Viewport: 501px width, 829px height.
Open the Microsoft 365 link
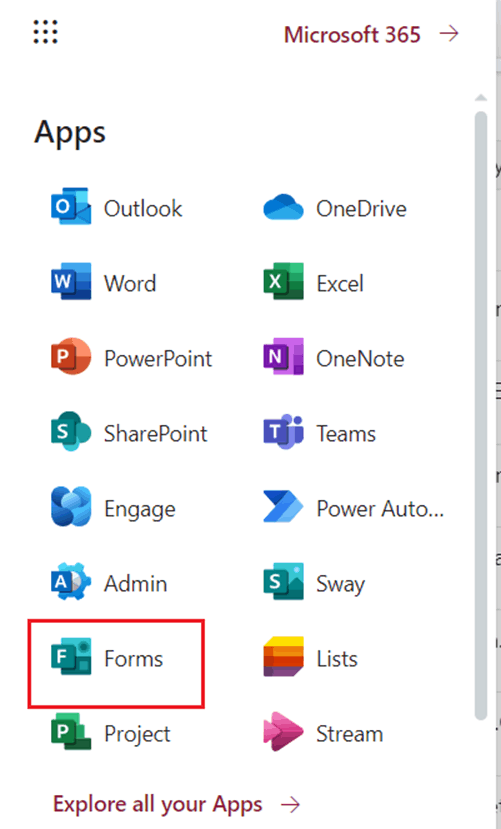point(352,35)
